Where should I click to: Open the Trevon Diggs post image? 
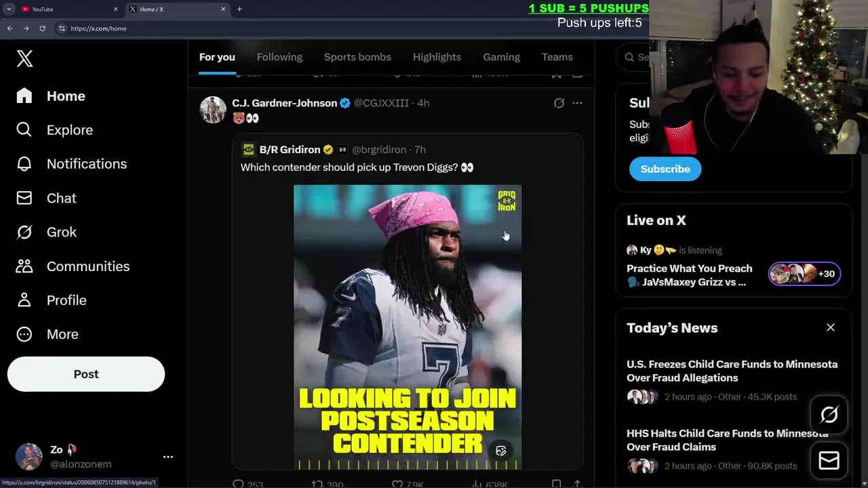pyautogui.click(x=408, y=327)
